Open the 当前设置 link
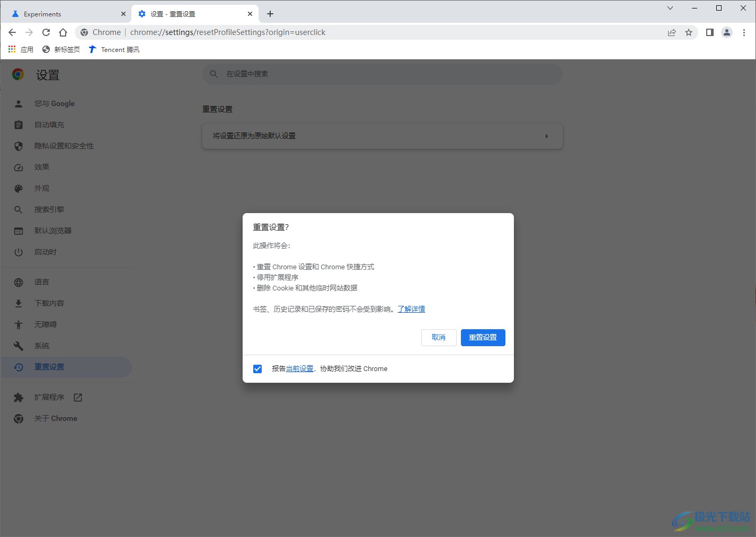This screenshot has width=756, height=537. point(300,368)
